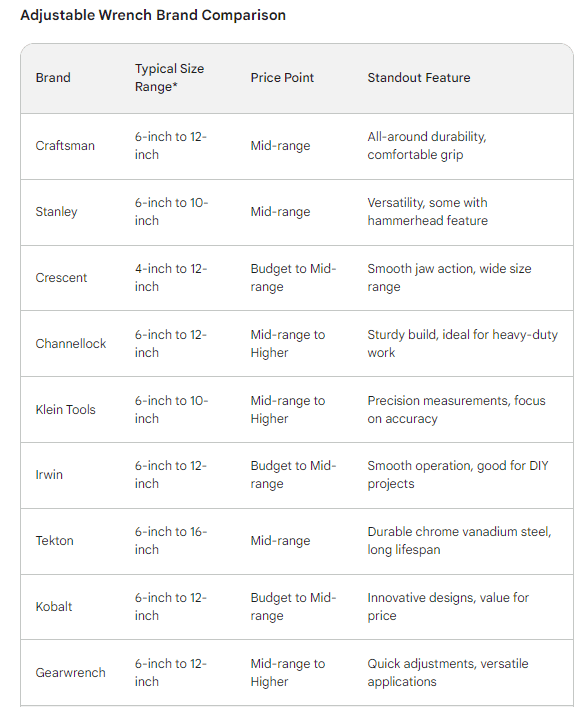Screen dimensions: 582x707
Task: Click the Brand column header
Action: (53, 78)
